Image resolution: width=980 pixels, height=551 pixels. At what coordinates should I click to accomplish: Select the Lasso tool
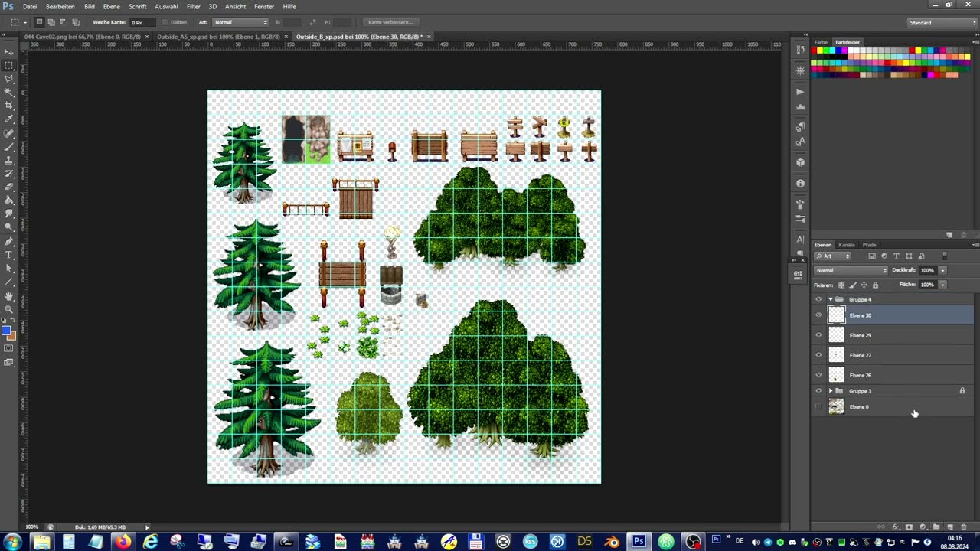coord(9,79)
